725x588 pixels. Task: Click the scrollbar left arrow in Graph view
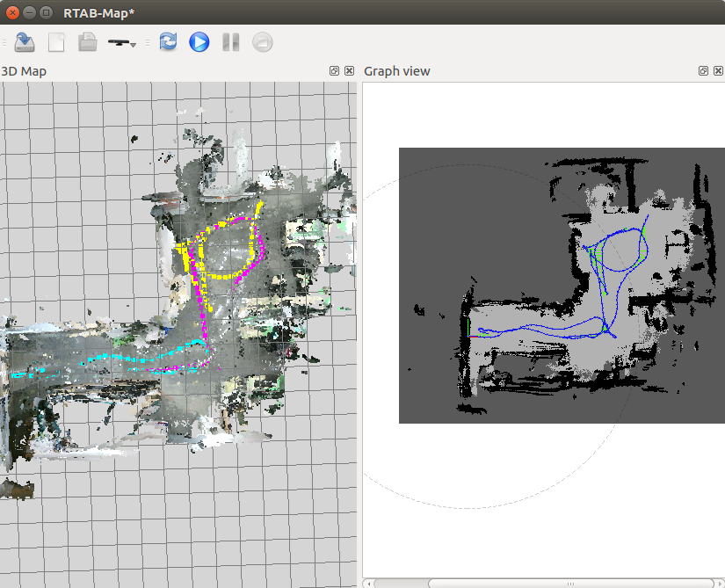368,582
